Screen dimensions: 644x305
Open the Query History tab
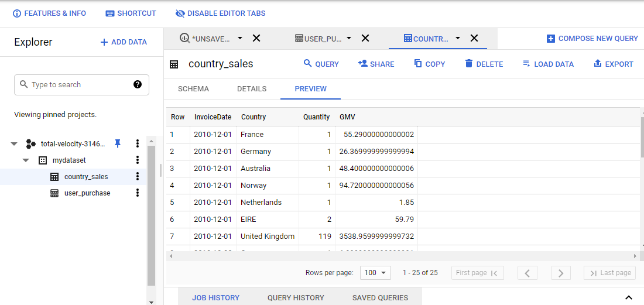296,297
